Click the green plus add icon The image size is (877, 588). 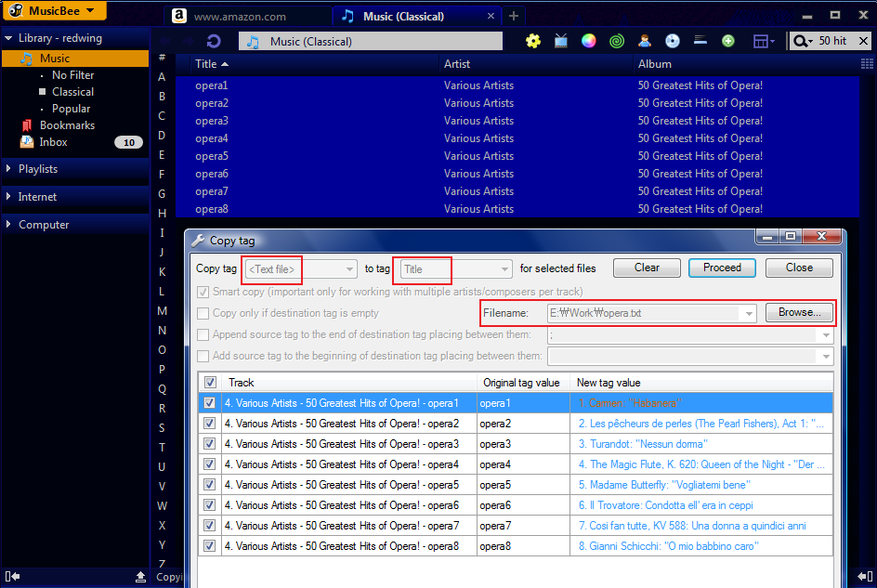(727, 41)
